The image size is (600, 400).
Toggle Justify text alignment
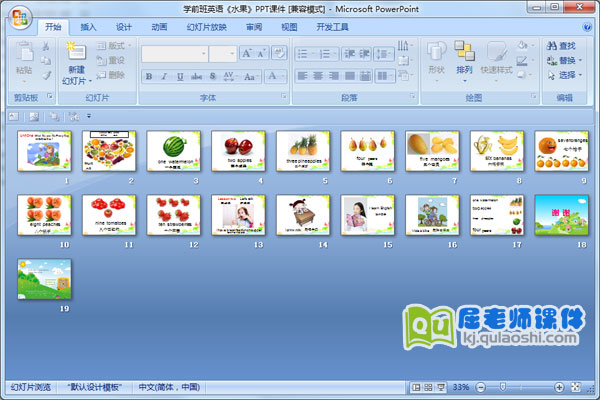point(349,76)
